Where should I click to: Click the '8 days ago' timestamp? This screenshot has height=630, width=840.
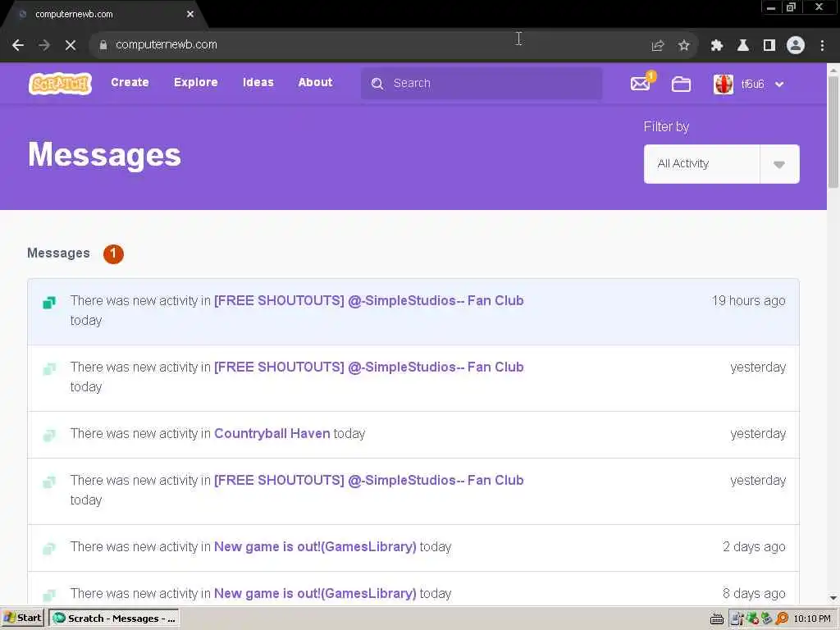[754, 594]
